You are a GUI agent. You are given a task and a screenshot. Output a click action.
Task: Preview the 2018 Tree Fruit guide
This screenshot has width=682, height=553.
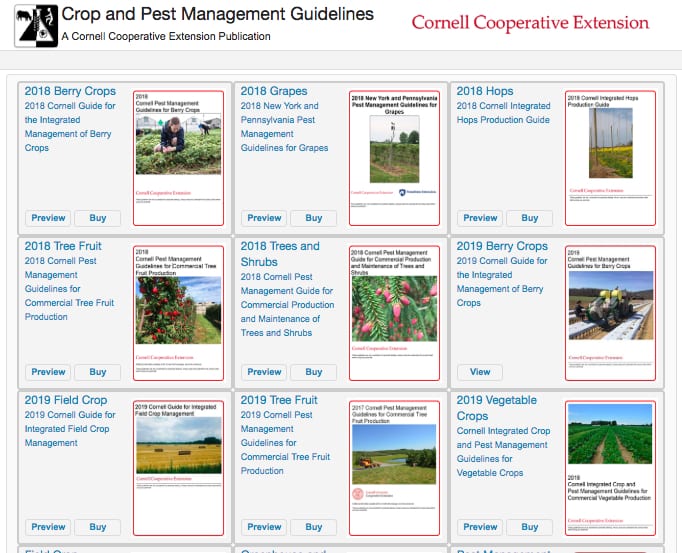click(48, 372)
